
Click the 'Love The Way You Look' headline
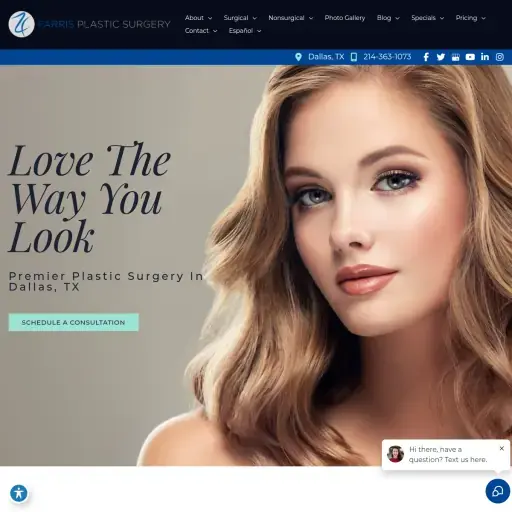click(89, 197)
